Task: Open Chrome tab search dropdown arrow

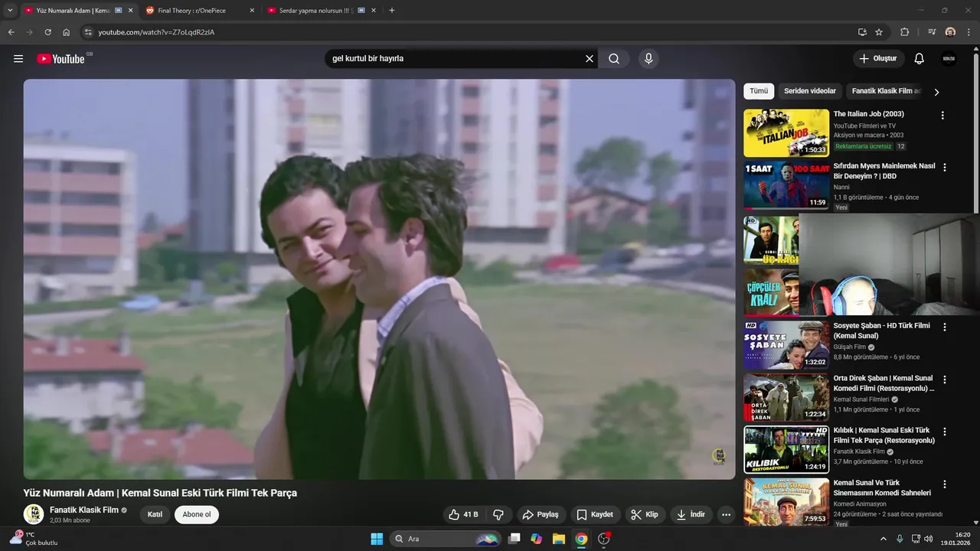Action: tap(10, 11)
